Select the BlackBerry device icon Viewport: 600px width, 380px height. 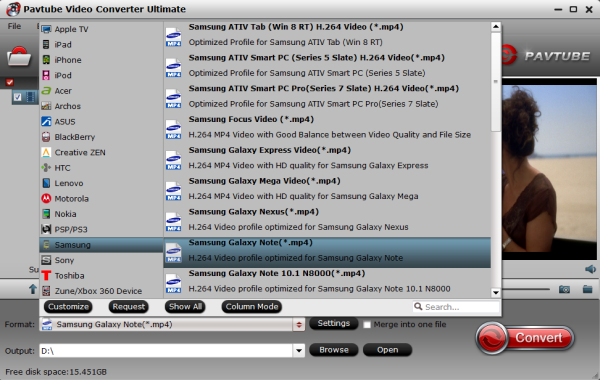[x=46, y=137]
